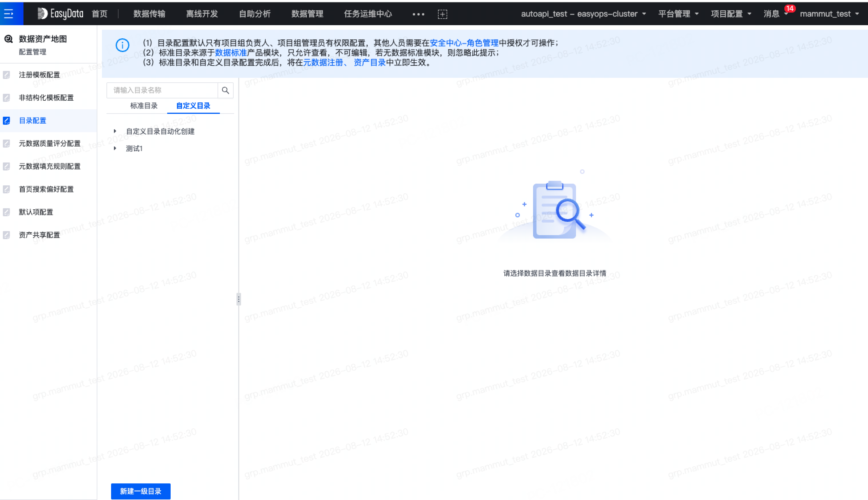
Task: Select the 自定义目录 tab
Action: coord(193,106)
